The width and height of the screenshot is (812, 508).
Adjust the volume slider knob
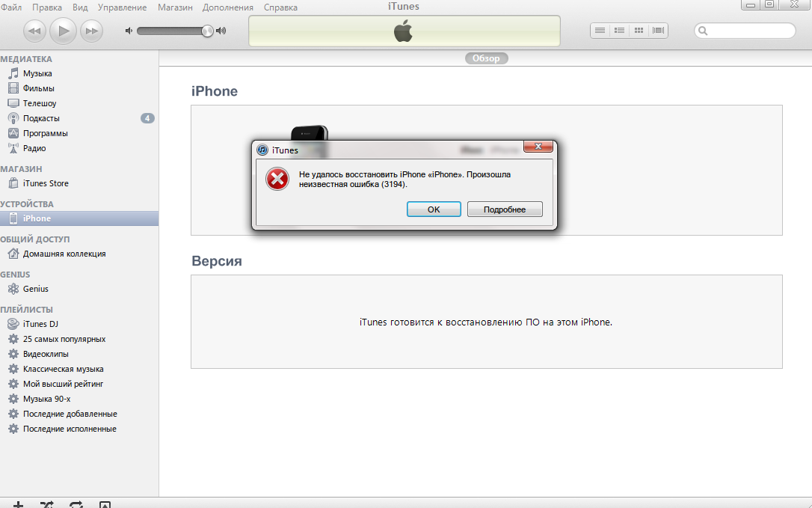[x=207, y=31]
